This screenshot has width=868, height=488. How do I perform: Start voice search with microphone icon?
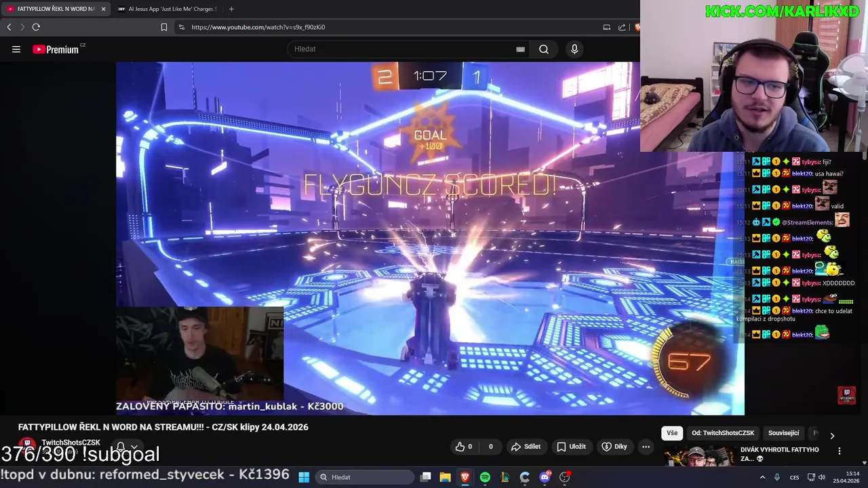click(x=574, y=49)
